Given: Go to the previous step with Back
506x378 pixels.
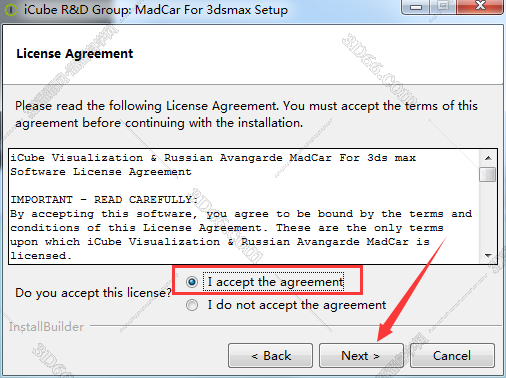Looking at the screenshot, I should click(x=270, y=356).
